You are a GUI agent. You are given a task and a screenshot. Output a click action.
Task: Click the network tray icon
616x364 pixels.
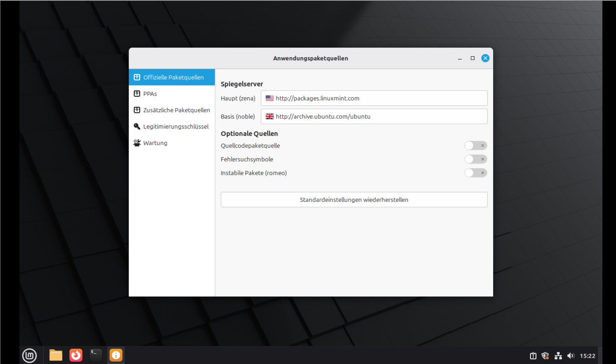point(558,355)
